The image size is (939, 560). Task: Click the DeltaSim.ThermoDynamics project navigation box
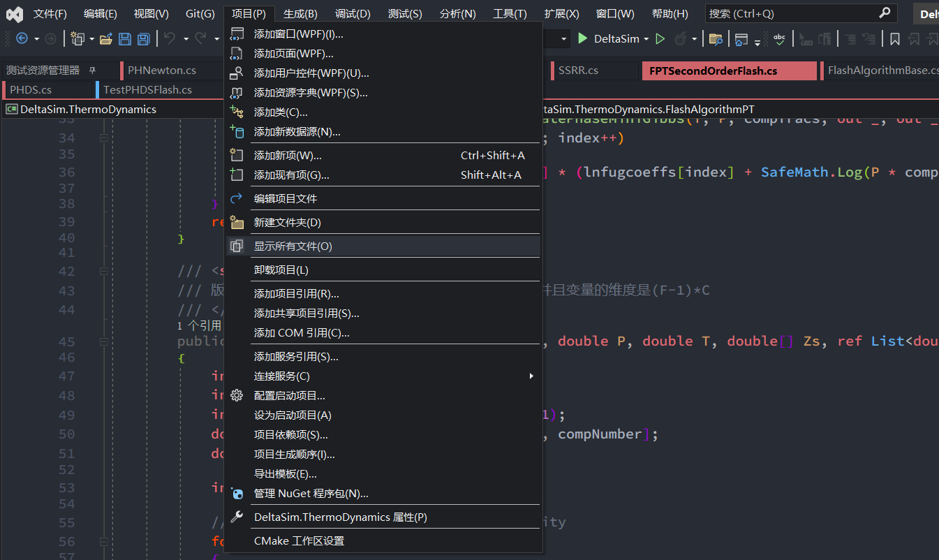pos(114,109)
